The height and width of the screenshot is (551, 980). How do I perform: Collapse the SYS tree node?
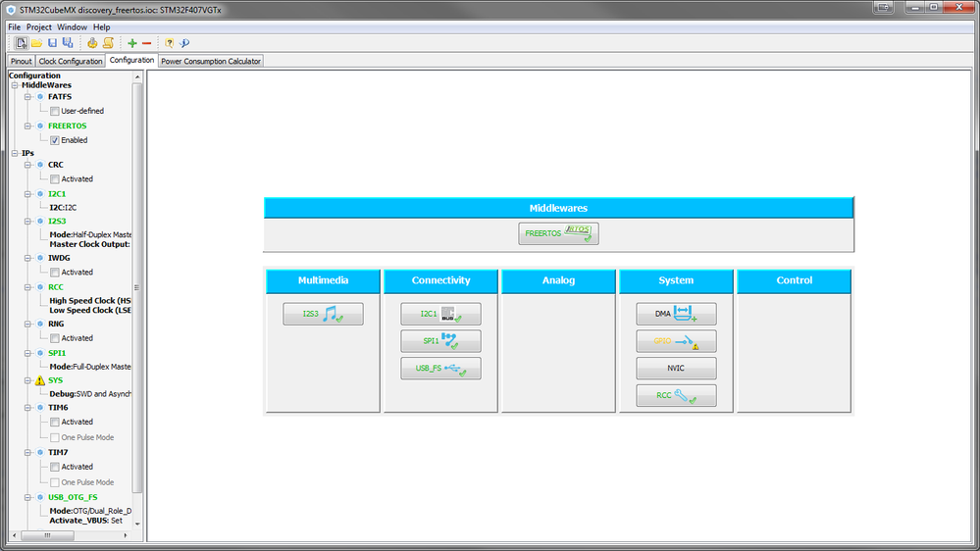pyautogui.click(x=27, y=380)
